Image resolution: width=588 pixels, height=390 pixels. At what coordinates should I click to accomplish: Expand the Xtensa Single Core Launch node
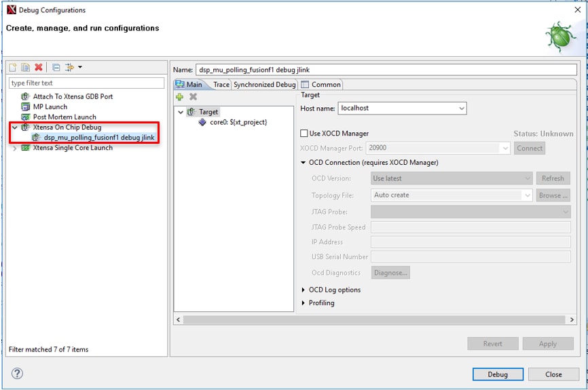tap(15, 148)
